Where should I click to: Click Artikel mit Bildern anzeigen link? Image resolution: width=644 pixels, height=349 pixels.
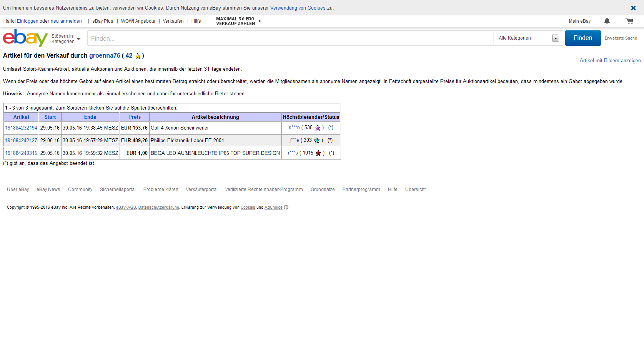[610, 61]
